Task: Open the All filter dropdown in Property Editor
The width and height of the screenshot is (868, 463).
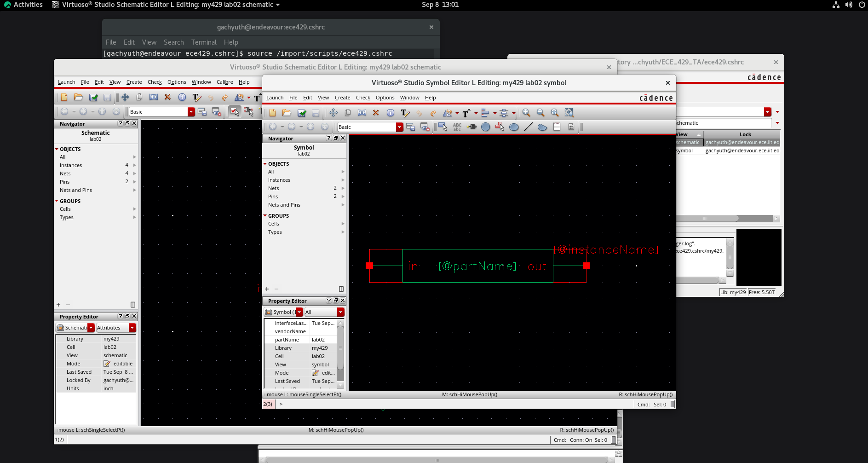Action: click(x=340, y=312)
